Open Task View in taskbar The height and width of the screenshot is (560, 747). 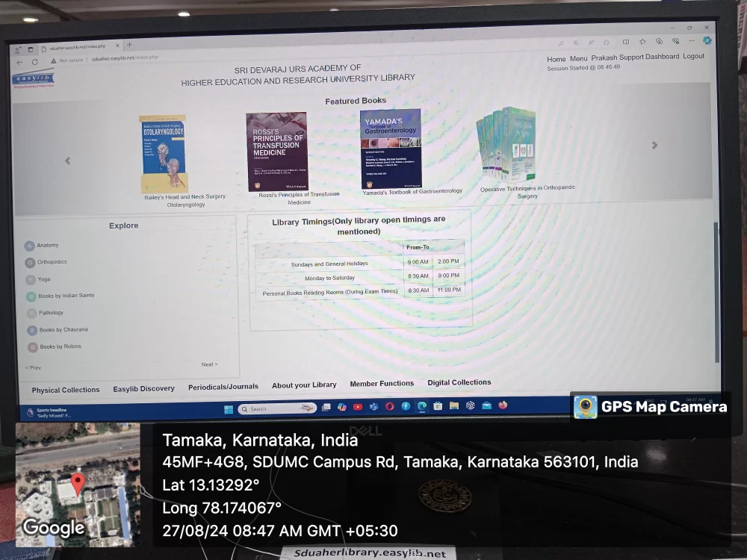(x=326, y=407)
